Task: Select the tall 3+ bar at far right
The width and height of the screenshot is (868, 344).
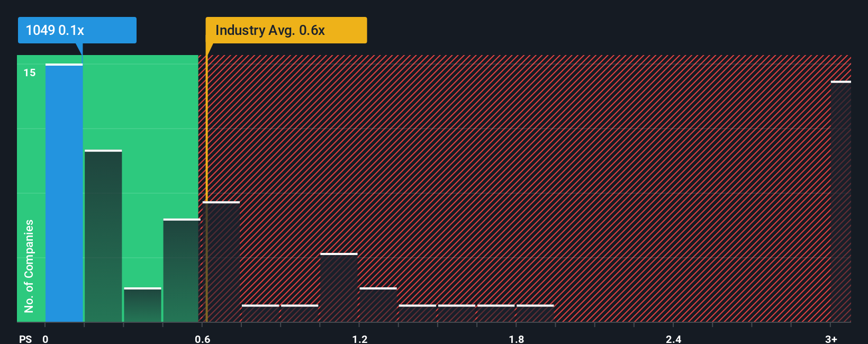Action: (841, 202)
